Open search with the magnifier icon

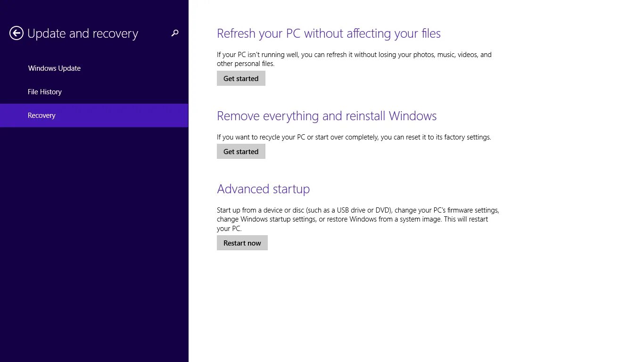click(x=175, y=33)
